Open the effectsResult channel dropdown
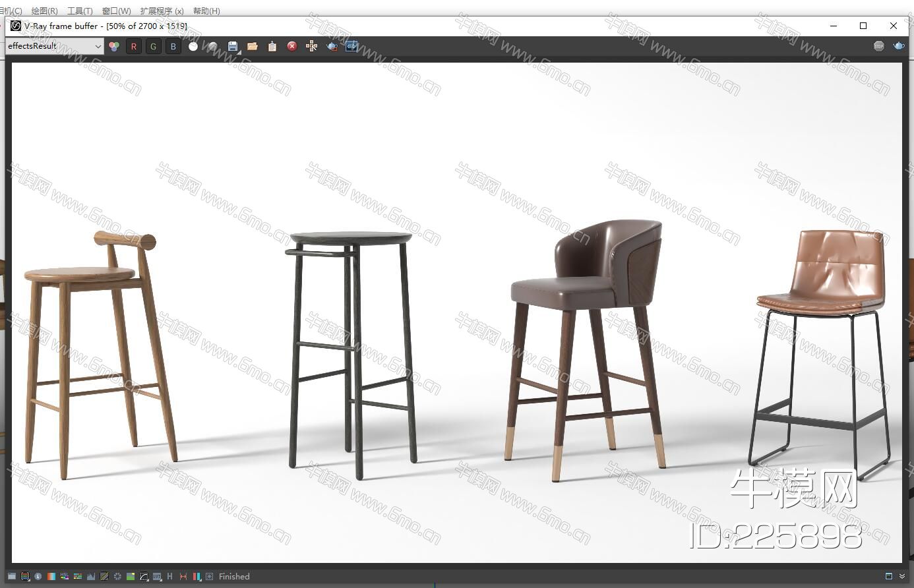The width and height of the screenshot is (914, 588). point(54,46)
